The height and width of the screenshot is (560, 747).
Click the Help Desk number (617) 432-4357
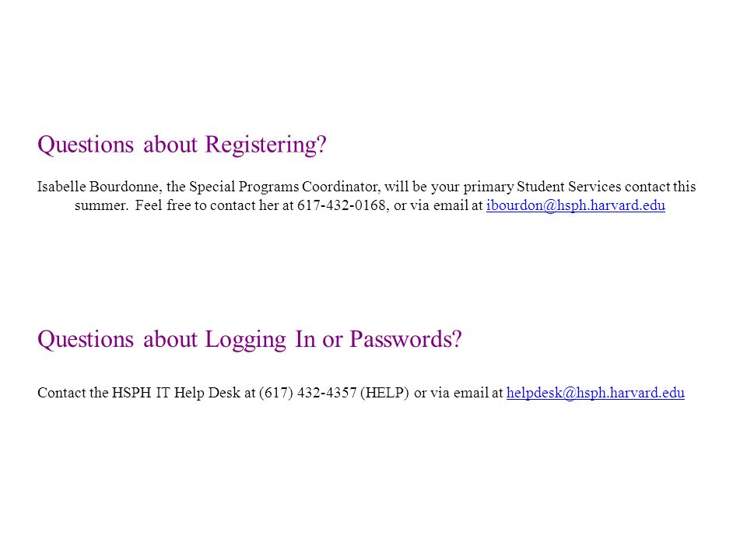click(x=308, y=392)
